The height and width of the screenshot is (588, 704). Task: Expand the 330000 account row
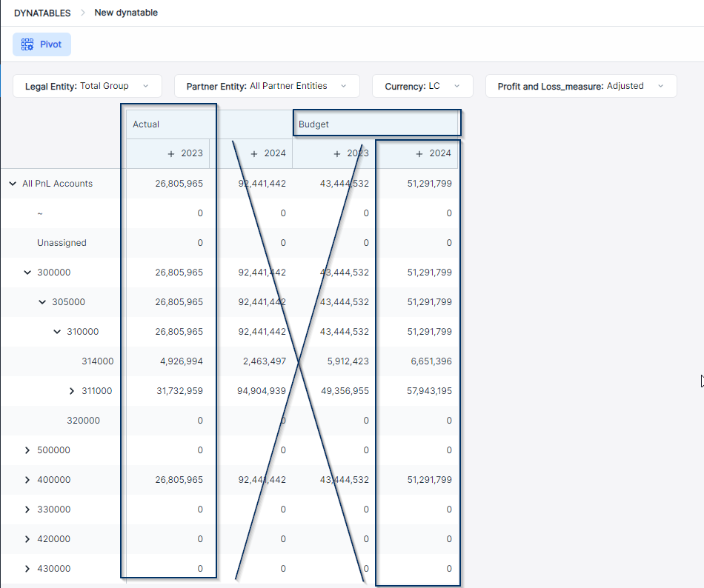click(27, 510)
